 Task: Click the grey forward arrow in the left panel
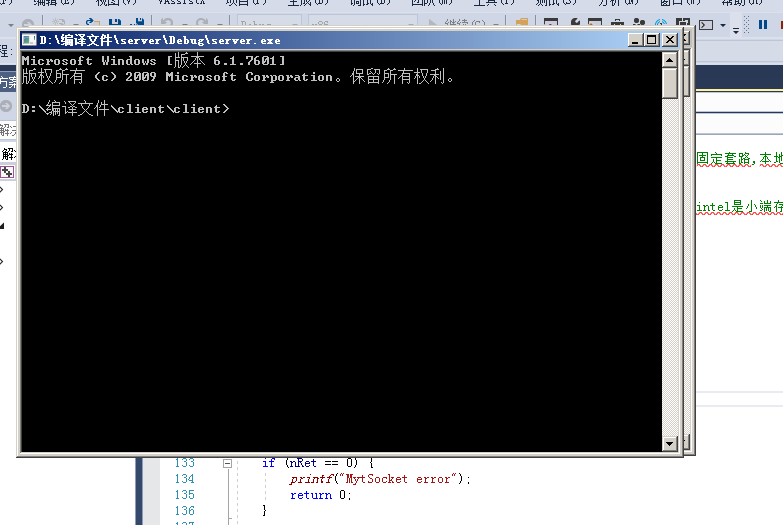coord(5,106)
